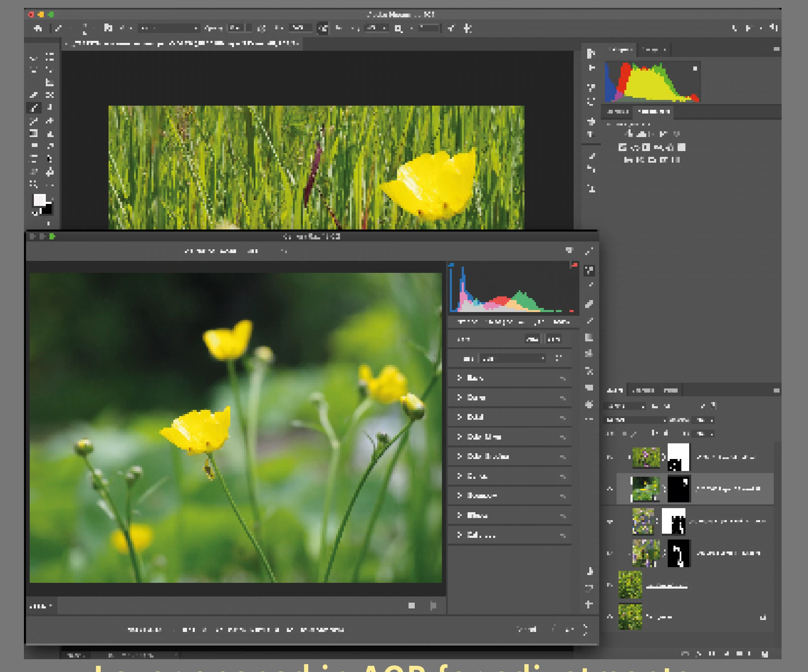808x672 pixels.
Task: Click the Brightness/Contrast icon in Adjustments panel
Action: click(x=629, y=134)
